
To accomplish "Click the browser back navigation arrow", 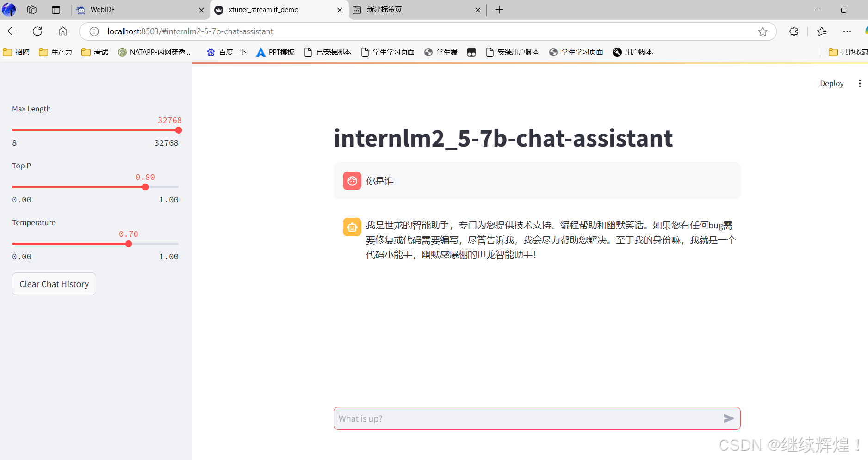I will [x=12, y=31].
